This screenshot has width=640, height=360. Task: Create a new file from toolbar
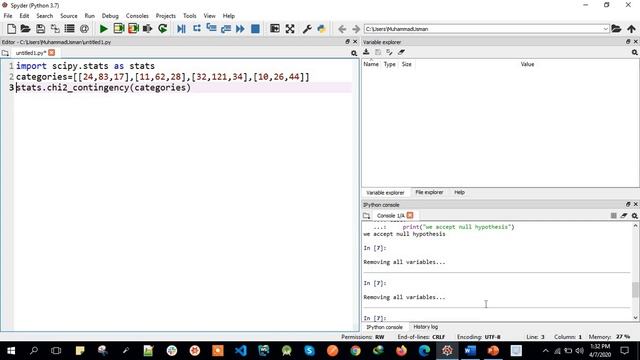11,29
